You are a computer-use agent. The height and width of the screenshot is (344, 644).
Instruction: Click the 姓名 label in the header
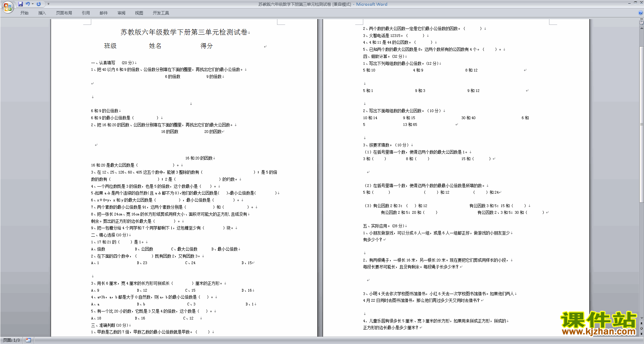[155, 46]
